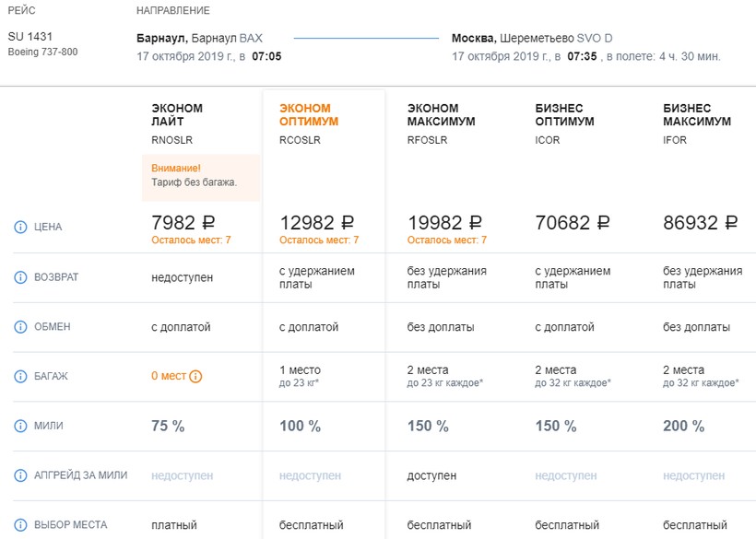
Task: Click the info icon next to БАГАЖ
Action: pyautogui.click(x=20, y=377)
